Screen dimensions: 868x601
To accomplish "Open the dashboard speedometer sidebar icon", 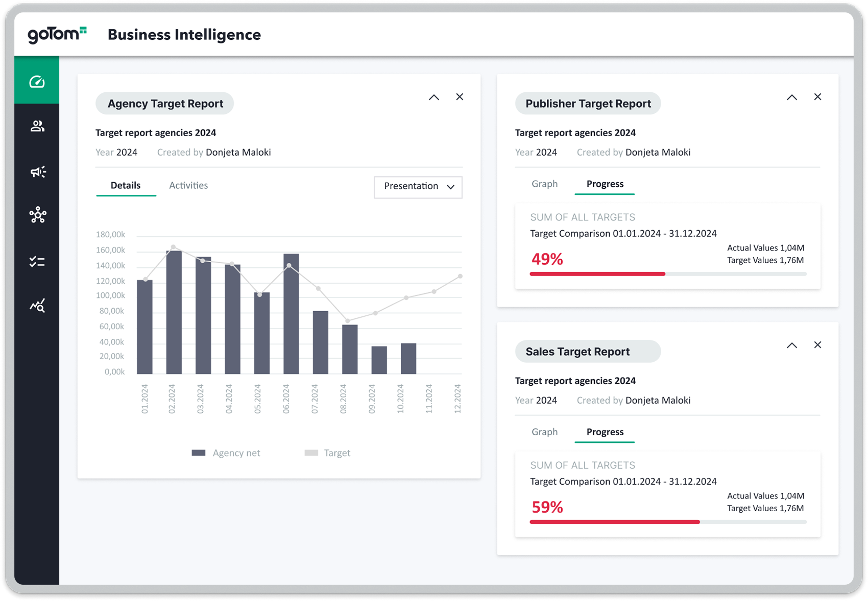I will tap(37, 81).
